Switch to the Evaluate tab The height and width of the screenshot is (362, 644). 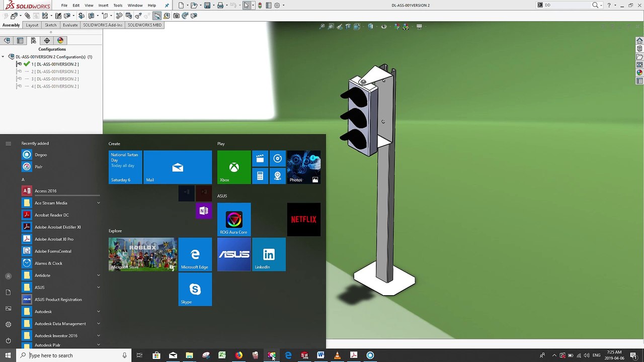[x=70, y=25]
